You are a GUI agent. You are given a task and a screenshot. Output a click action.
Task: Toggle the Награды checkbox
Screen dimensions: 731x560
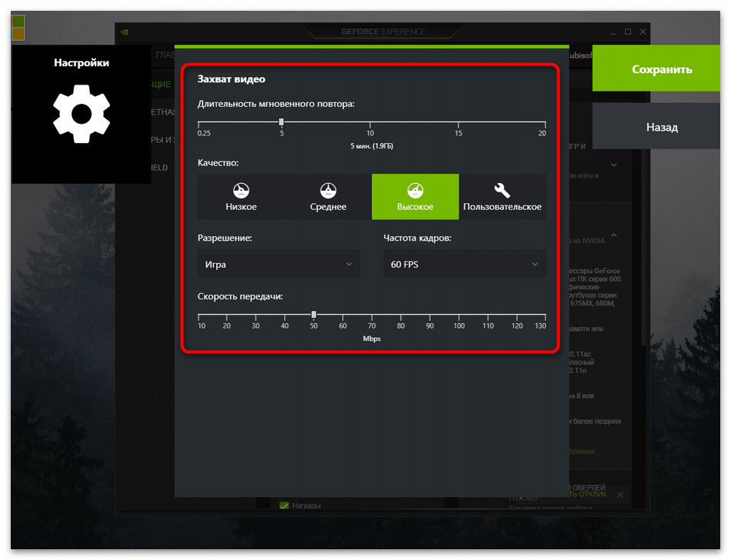[x=284, y=505]
